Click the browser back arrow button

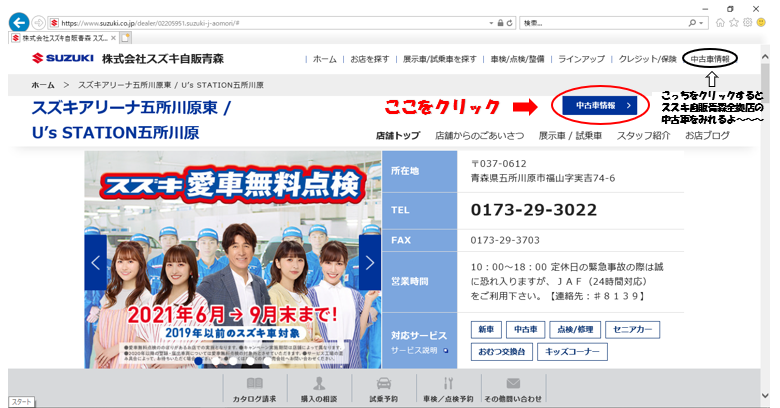coord(19,22)
